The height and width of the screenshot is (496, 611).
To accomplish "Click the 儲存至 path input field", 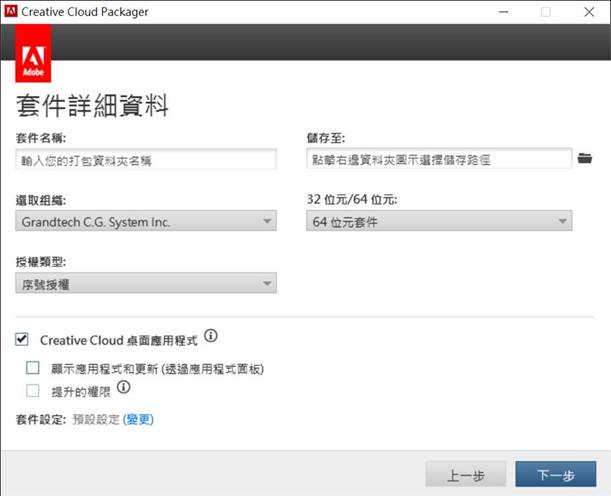I will 439,159.
